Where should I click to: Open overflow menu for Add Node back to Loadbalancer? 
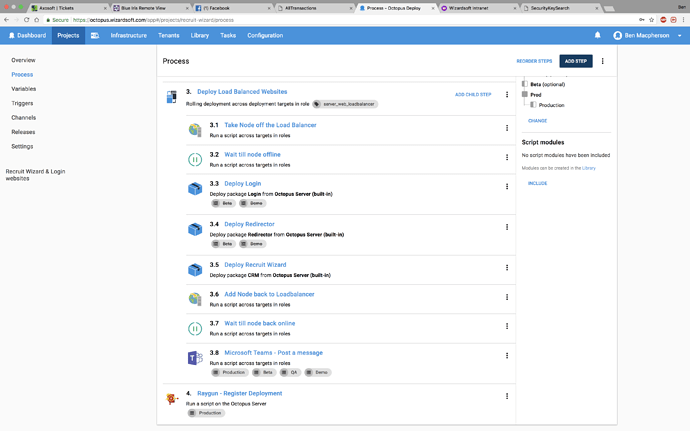click(507, 297)
